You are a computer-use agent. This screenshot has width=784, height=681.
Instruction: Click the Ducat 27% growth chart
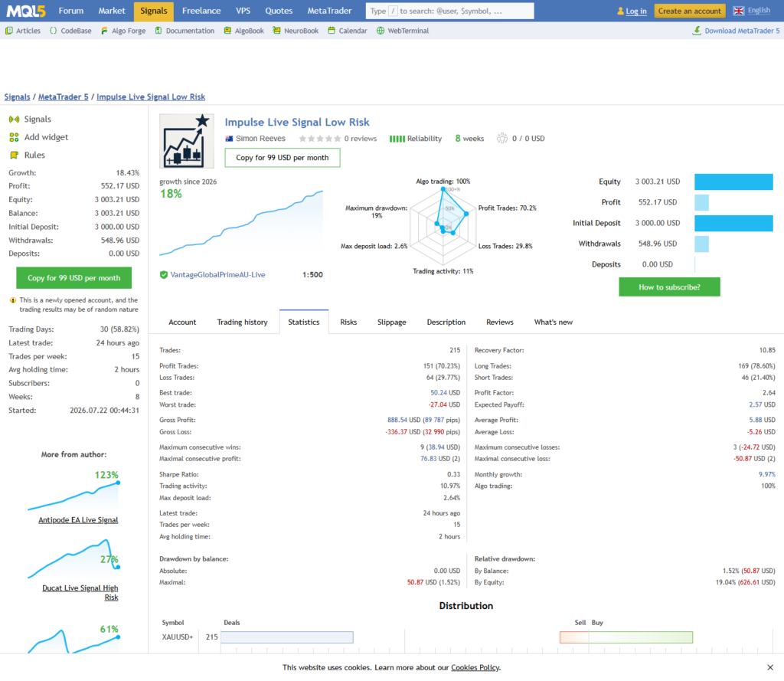(74, 558)
